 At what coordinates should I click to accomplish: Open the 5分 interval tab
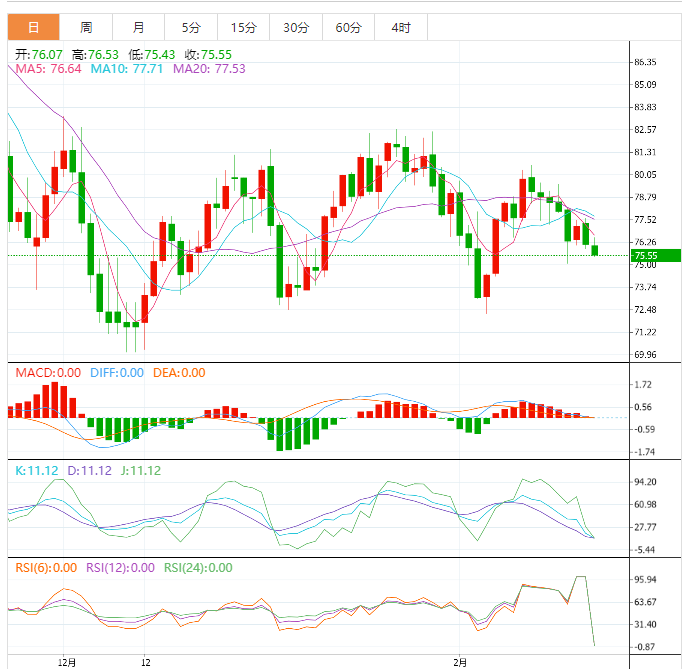[190, 27]
